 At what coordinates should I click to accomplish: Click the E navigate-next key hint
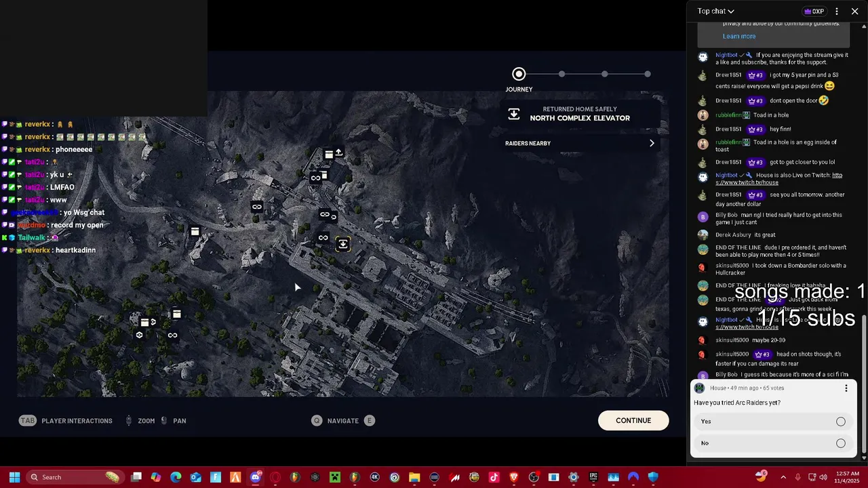370,421
